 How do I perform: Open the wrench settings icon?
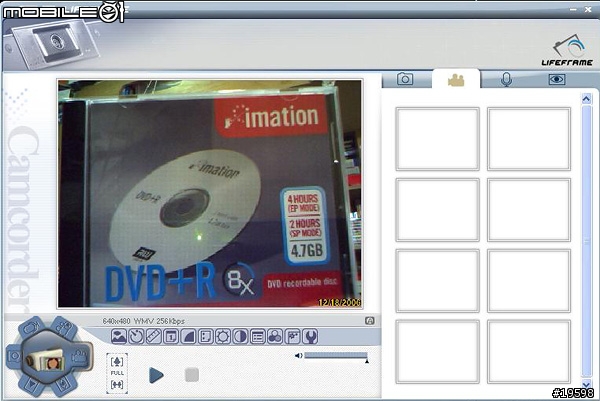pos(310,336)
